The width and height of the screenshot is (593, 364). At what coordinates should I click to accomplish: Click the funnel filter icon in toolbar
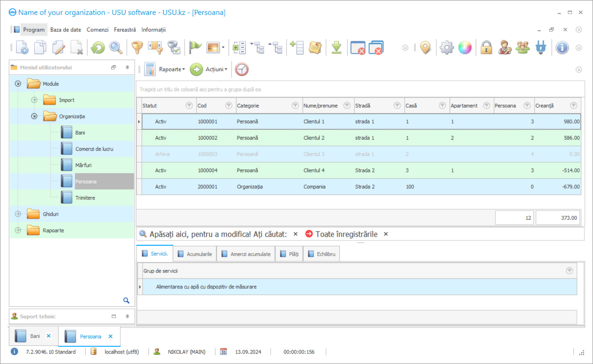click(137, 48)
